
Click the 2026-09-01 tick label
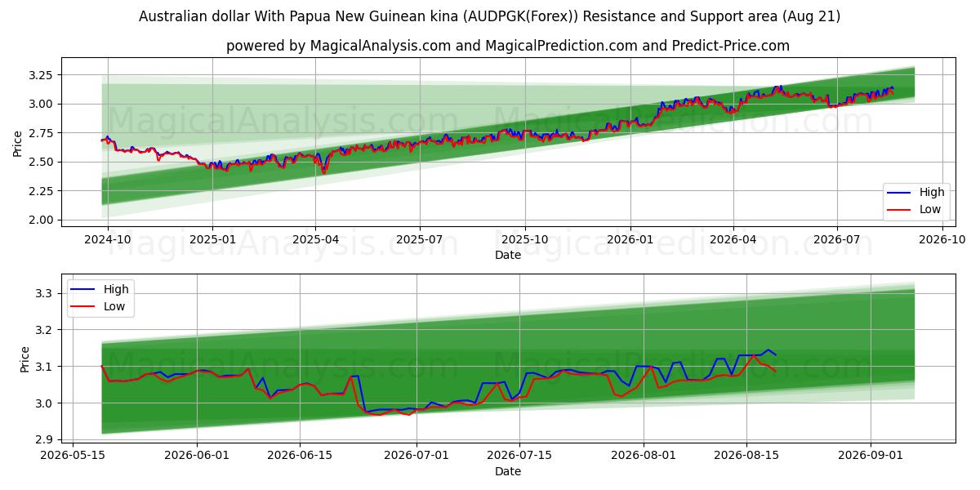coord(870,456)
